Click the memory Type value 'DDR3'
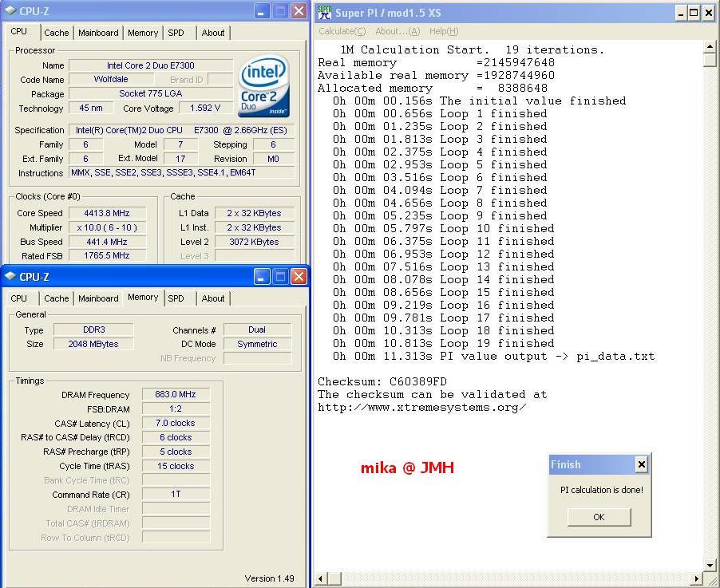 pyautogui.click(x=93, y=330)
